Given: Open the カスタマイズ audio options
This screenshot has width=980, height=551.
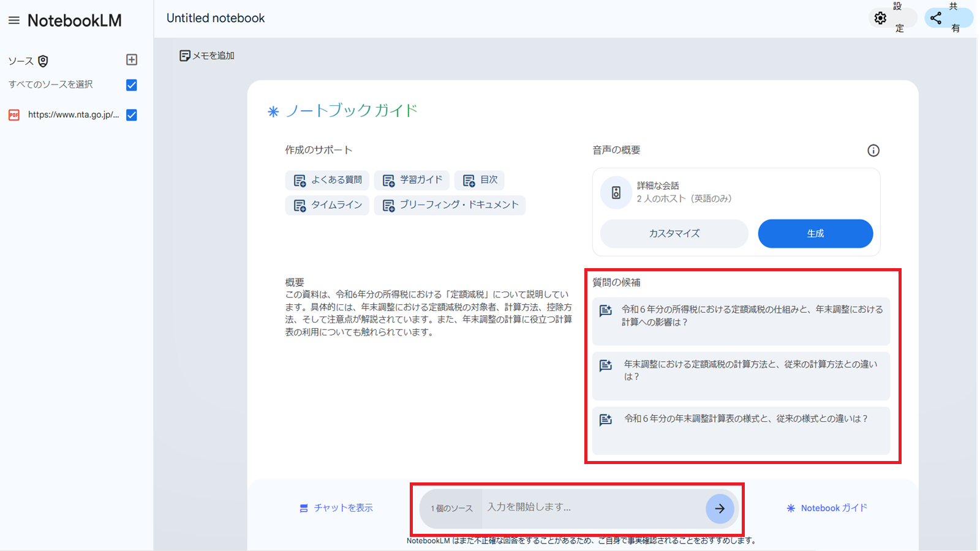Looking at the screenshot, I should [x=673, y=233].
